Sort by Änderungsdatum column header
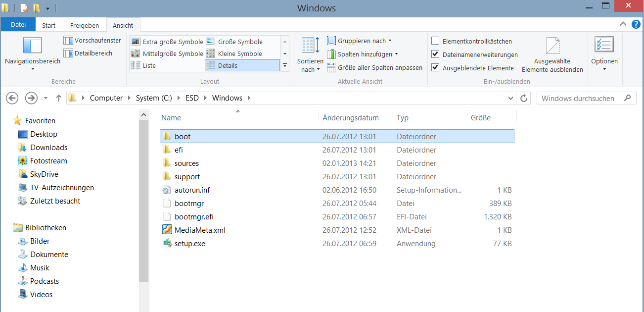Screen dimensions: 644x312 [x=356, y=118]
